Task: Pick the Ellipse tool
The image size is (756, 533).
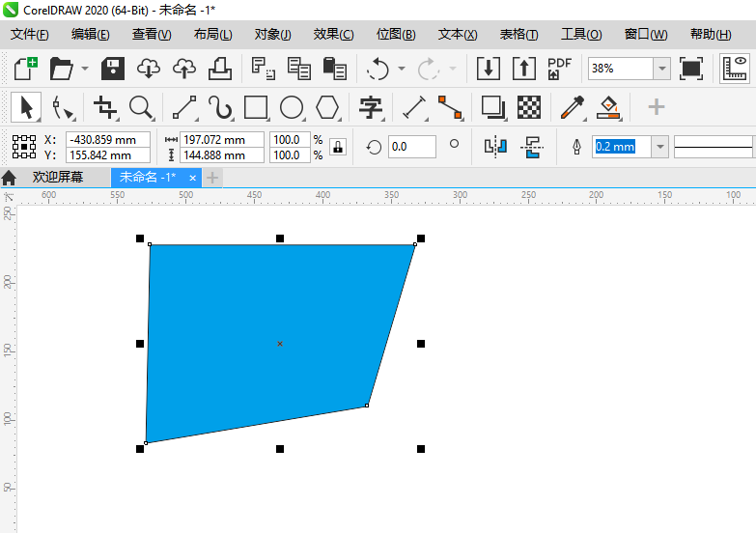Action: (292, 106)
